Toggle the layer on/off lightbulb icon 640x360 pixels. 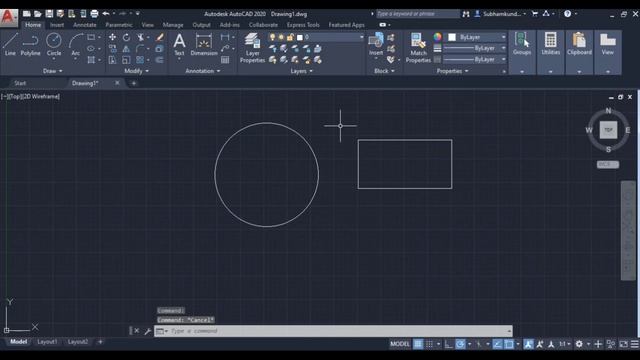coord(272,37)
